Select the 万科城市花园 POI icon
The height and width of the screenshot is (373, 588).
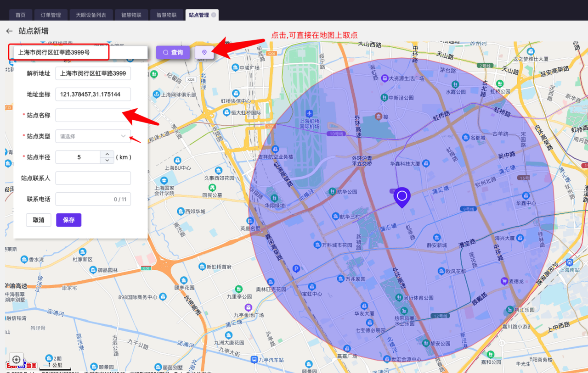click(x=317, y=245)
